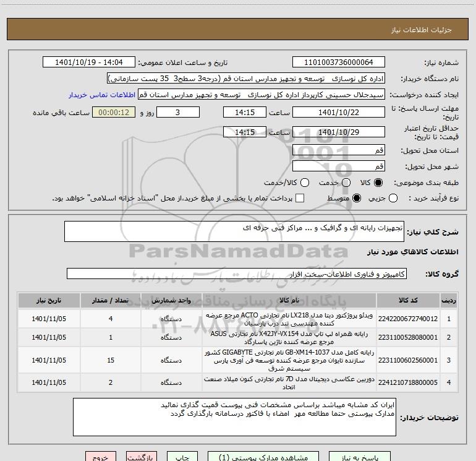
Task: Click the خروج exit button
Action: tap(101, 457)
